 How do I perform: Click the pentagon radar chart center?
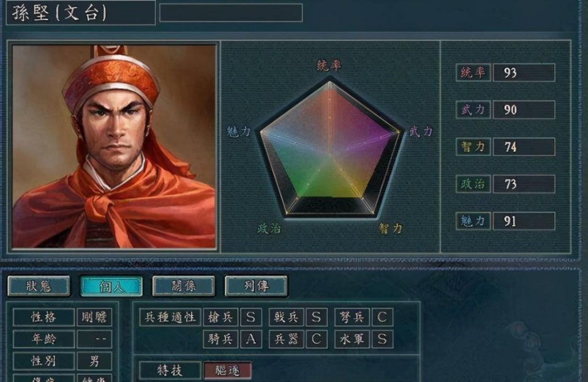click(330, 154)
